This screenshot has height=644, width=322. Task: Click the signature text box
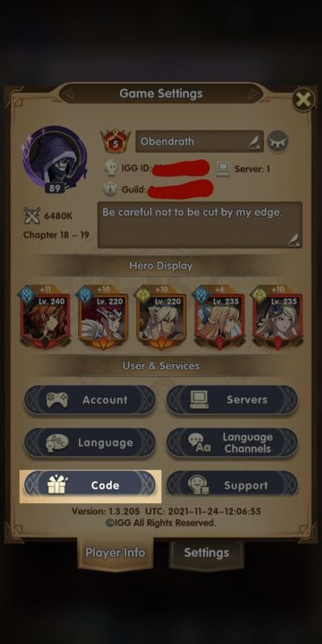[200, 225]
